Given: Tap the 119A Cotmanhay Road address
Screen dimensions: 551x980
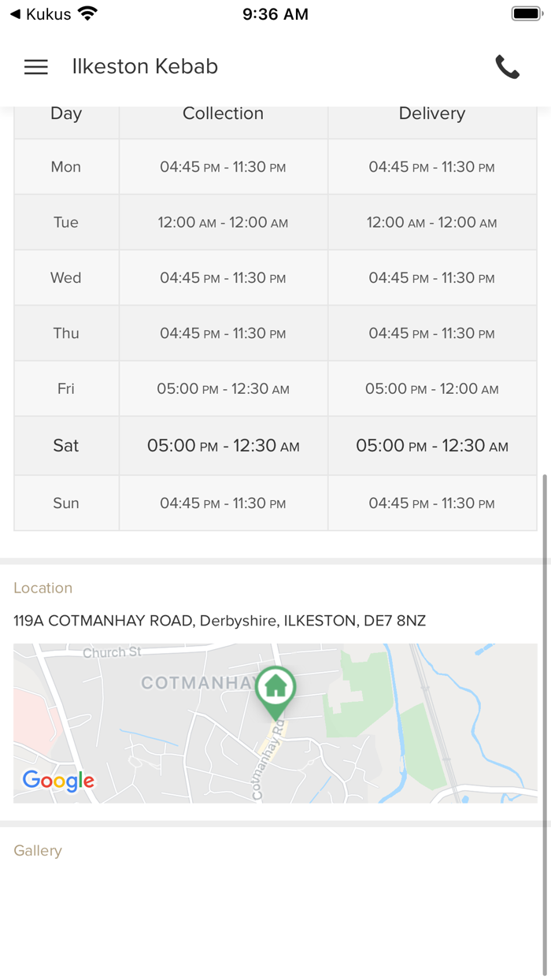Looking at the screenshot, I should [220, 621].
